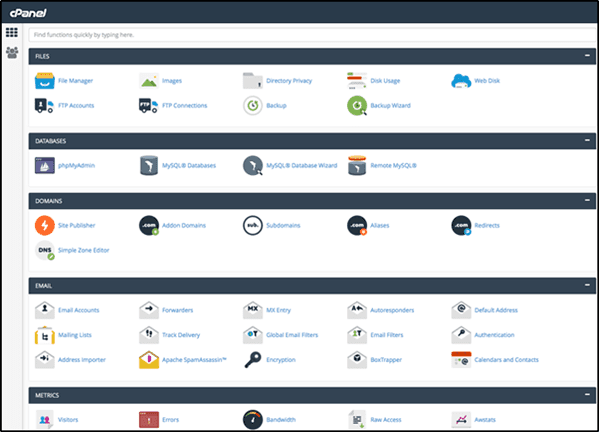599x432 pixels.
Task: Open the MX Entry icon
Action: point(253,310)
